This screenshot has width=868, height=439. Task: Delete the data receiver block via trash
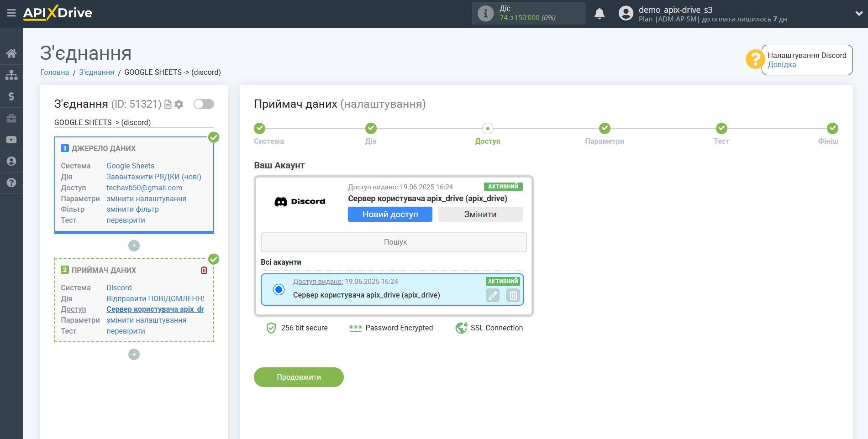(204, 270)
